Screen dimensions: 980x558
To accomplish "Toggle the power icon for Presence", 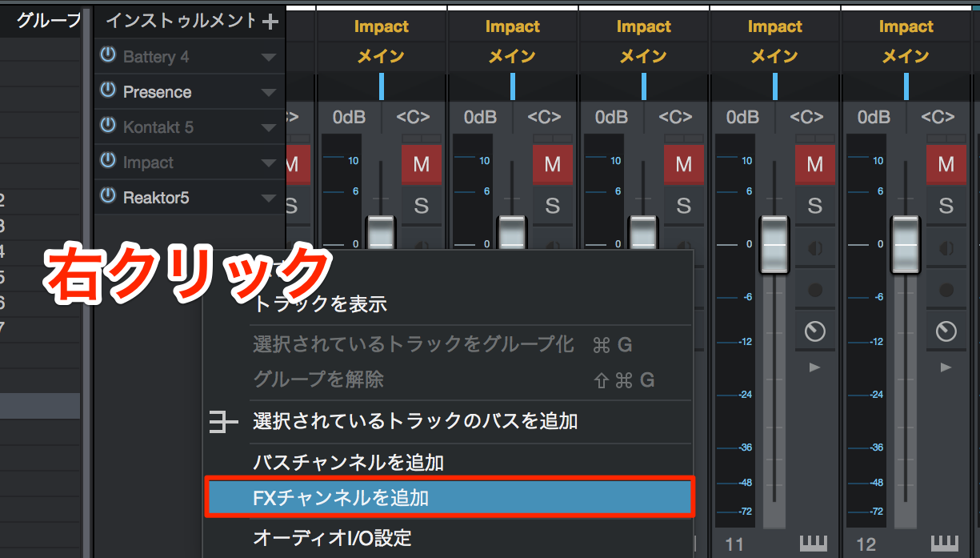I will tap(108, 91).
